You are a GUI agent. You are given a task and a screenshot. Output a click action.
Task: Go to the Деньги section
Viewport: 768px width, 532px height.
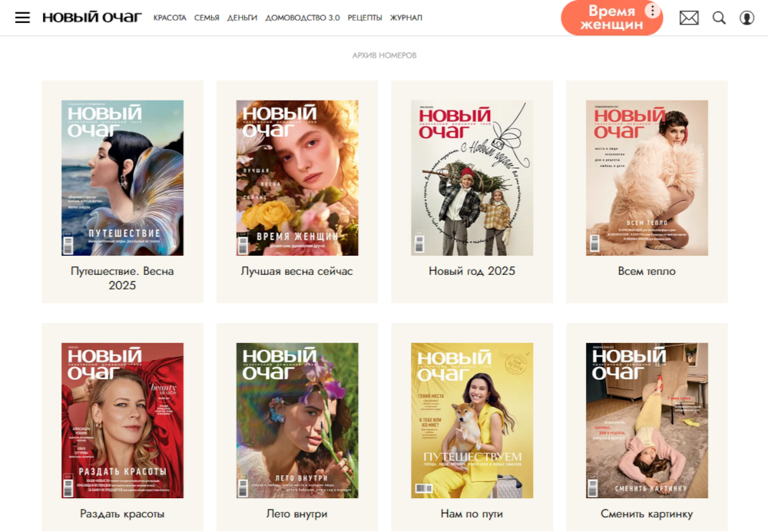242,18
